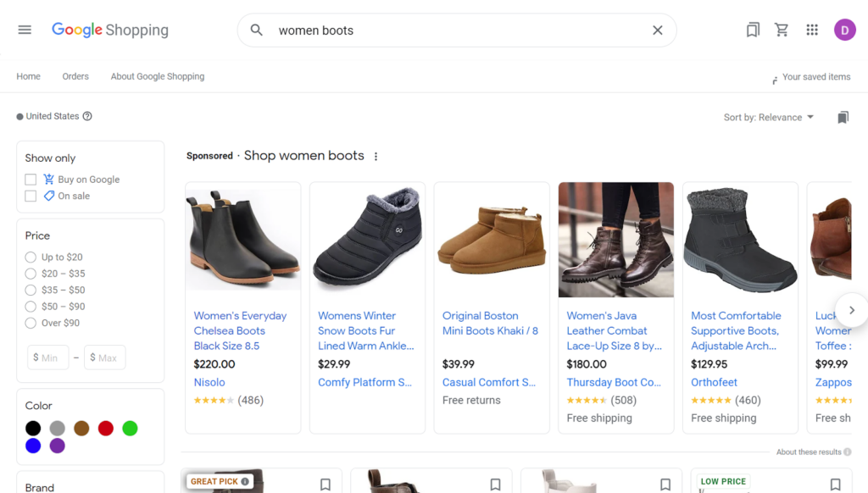This screenshot has height=493, width=868.
Task: Check the Buy on Google filter
Action: pos(31,180)
